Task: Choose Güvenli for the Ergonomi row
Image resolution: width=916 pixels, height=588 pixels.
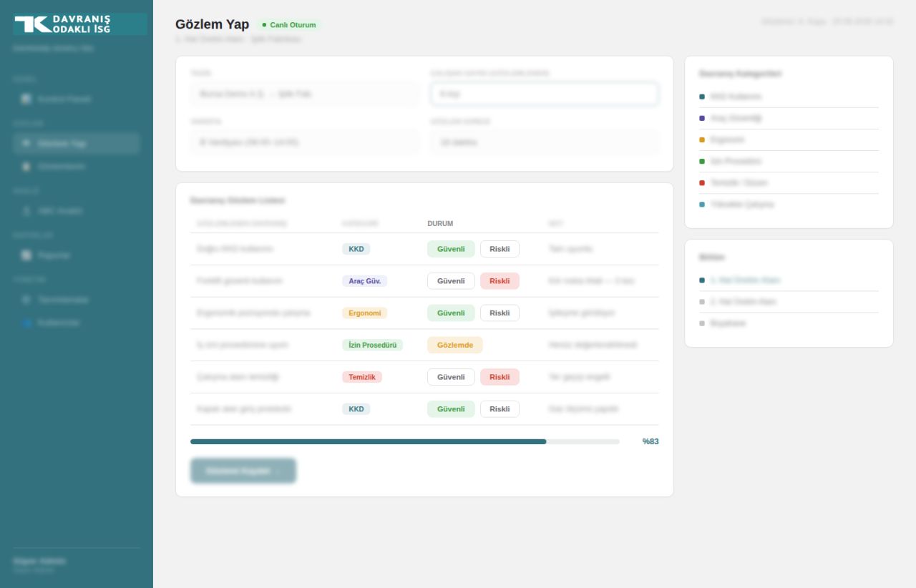Action: [x=451, y=313]
